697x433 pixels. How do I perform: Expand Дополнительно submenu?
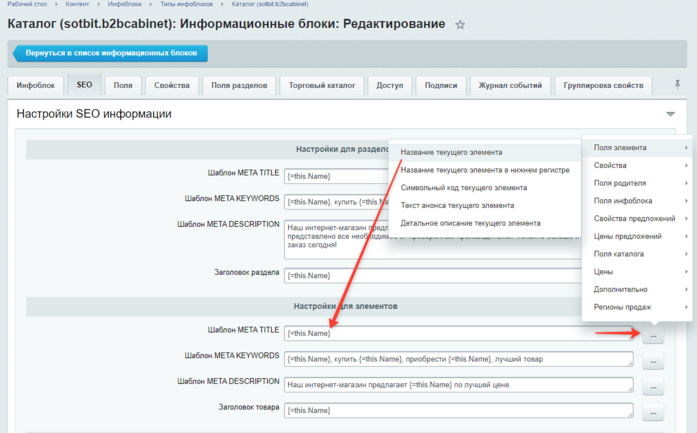tap(637, 289)
